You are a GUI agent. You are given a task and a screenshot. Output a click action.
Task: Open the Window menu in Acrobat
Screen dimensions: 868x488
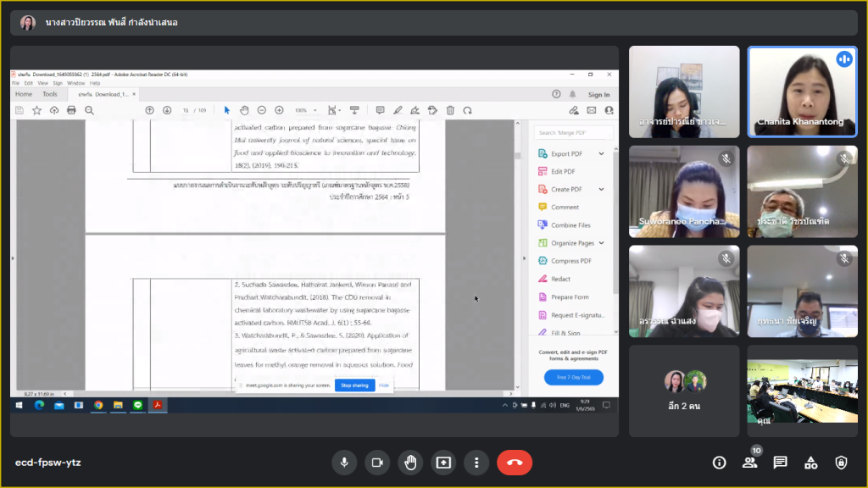pyautogui.click(x=75, y=84)
